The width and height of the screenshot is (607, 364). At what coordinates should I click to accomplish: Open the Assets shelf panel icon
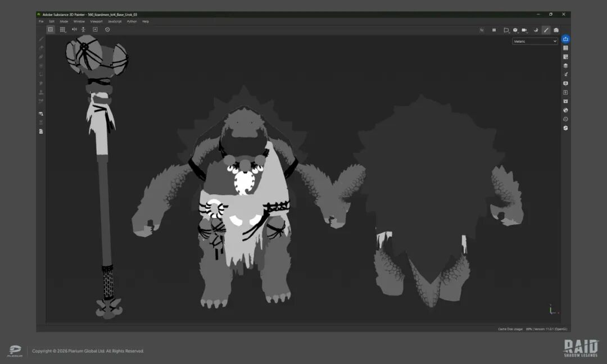[565, 101]
